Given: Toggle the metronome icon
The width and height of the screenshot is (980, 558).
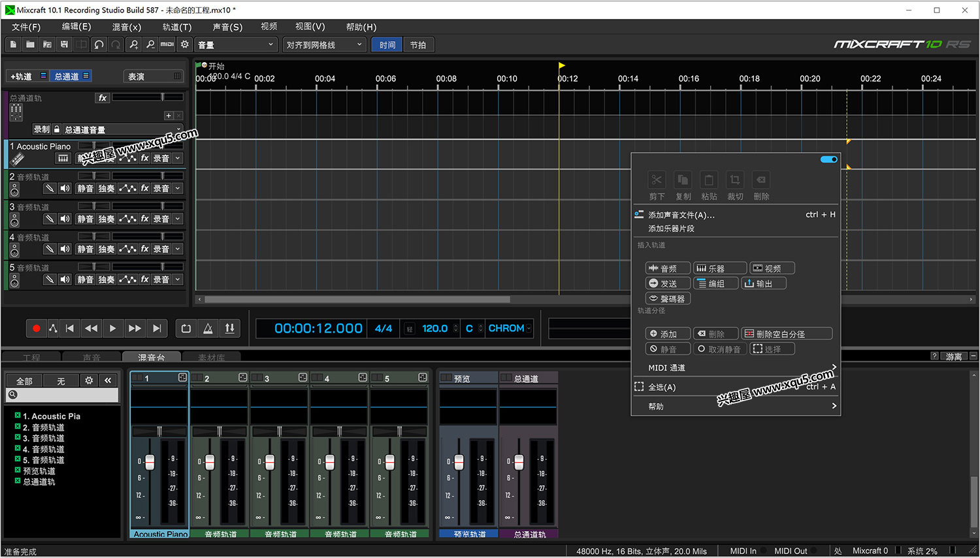Looking at the screenshot, I should 208,329.
